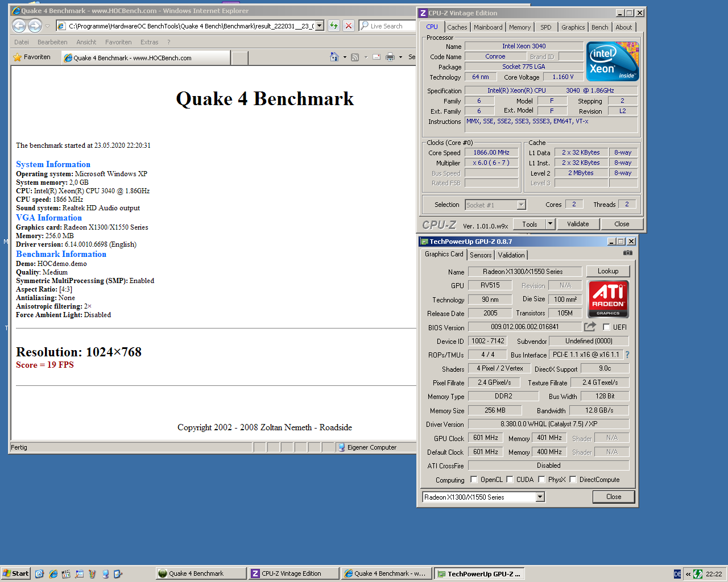This screenshot has width=728, height=582.
Task: Open the Tools dropdown arrow in CPU-Z
Action: 550,224
